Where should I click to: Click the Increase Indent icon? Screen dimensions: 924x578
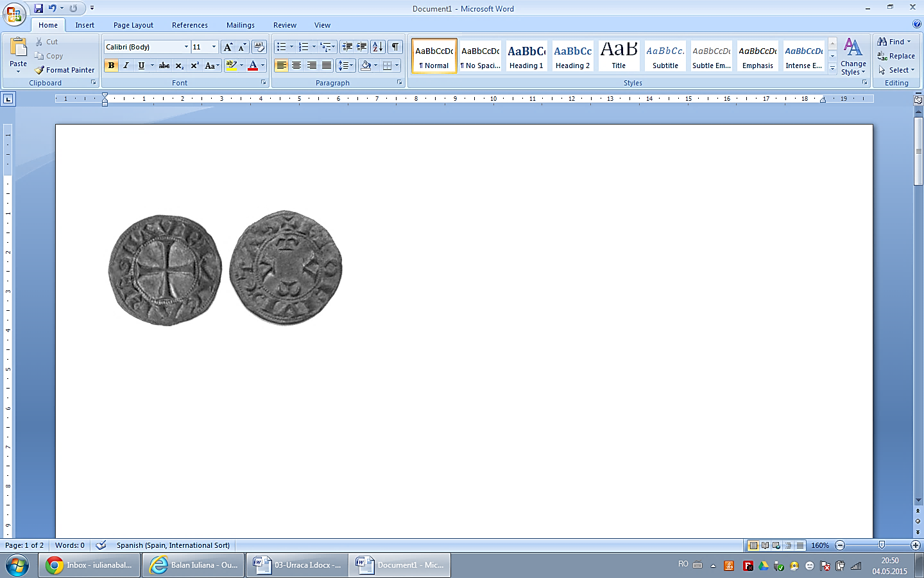[362, 47]
